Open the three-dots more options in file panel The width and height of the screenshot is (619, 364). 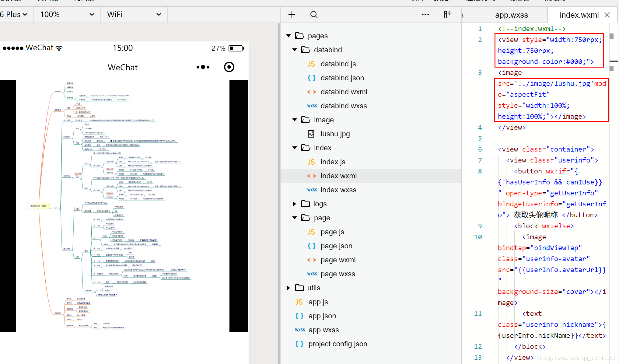click(425, 15)
